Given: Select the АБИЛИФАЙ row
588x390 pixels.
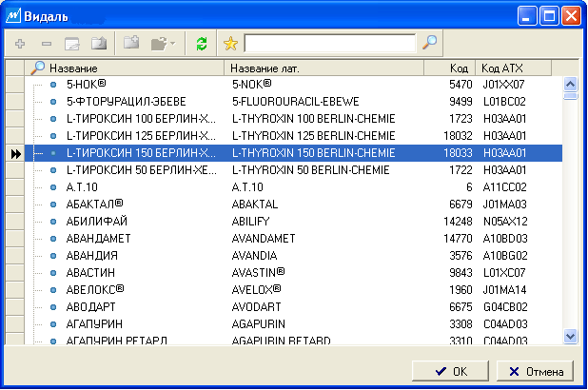Looking at the screenshot, I should pyautogui.click(x=293, y=222).
